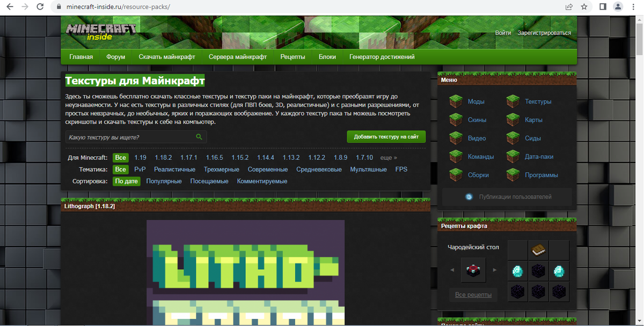Click the Зарегистрироваться link
This screenshot has width=644, height=326.
[x=544, y=33]
